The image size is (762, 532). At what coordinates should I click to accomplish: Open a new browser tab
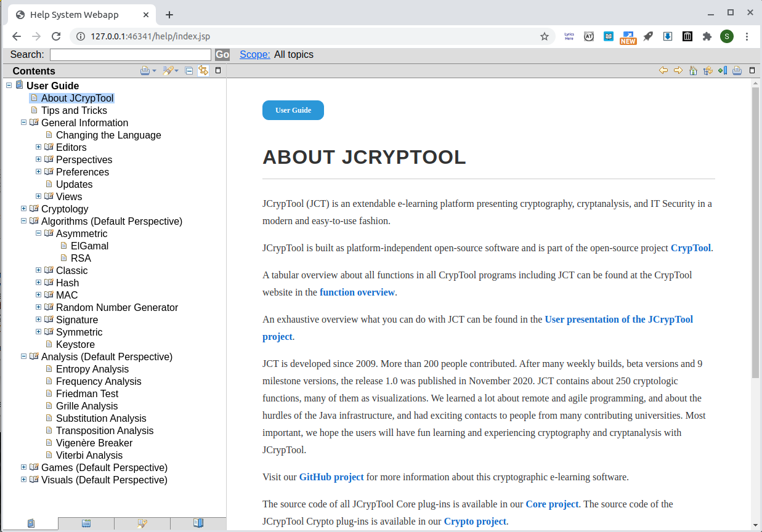(169, 15)
